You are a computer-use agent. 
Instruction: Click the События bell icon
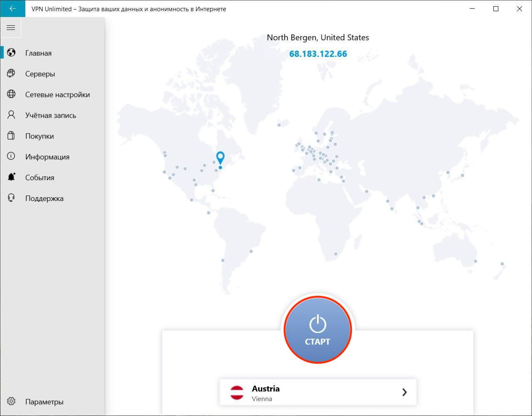coord(11,177)
